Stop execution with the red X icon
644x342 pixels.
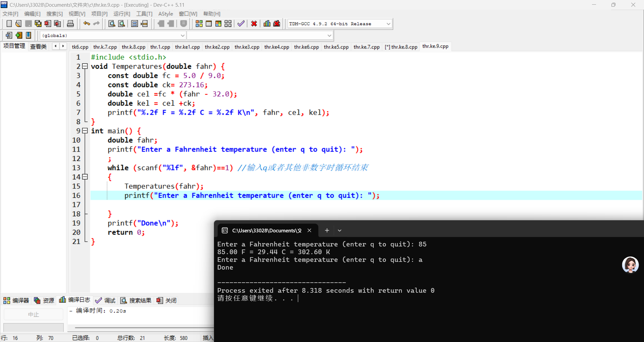click(254, 23)
